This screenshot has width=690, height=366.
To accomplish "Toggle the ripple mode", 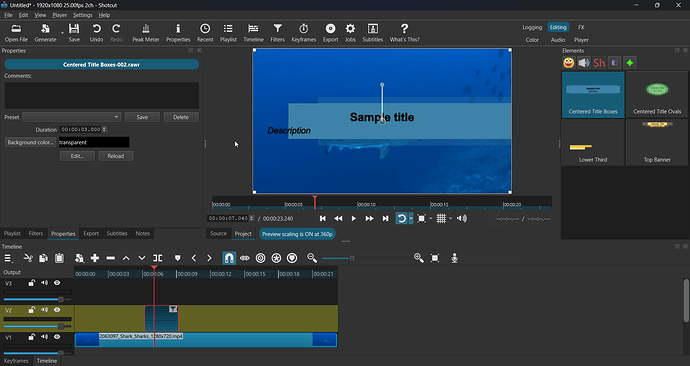I will click(x=261, y=258).
